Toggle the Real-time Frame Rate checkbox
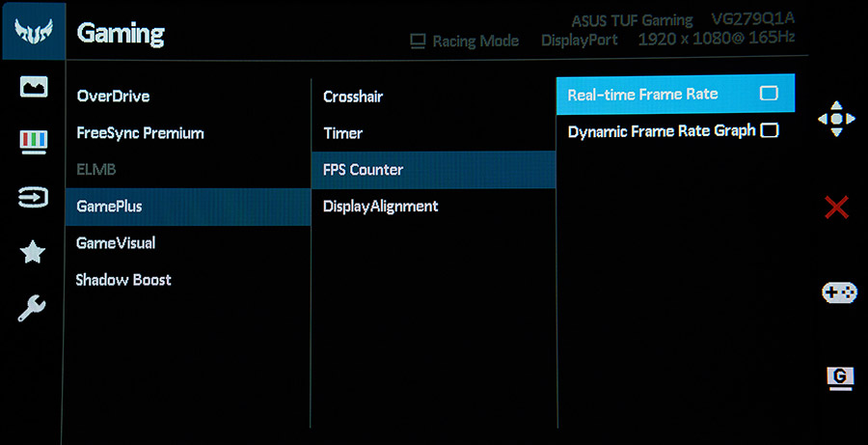 coord(769,93)
